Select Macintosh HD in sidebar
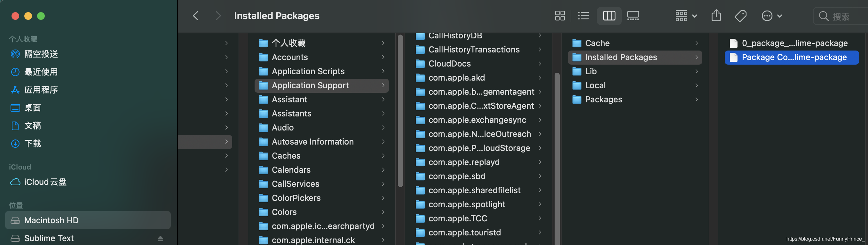This screenshot has width=868, height=245. (x=88, y=220)
